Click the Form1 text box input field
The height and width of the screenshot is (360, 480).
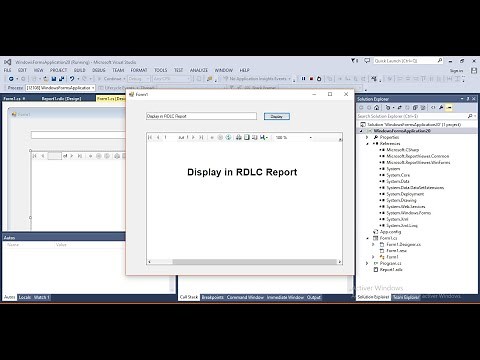(x=201, y=116)
